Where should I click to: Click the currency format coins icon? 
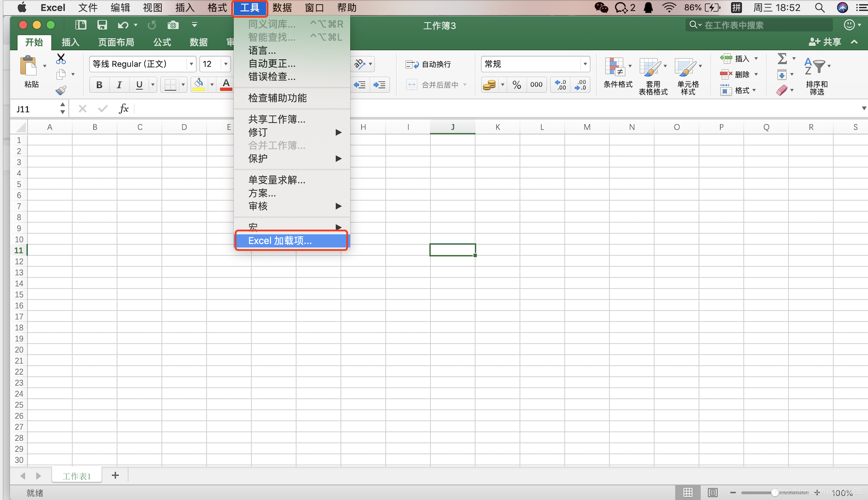point(489,85)
